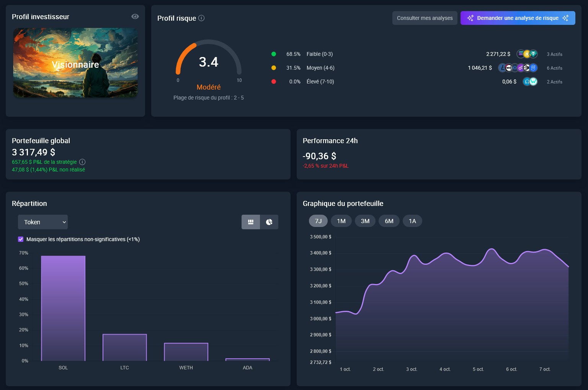Switch Répartition to pie chart view
The width and height of the screenshot is (588, 390).
click(269, 222)
